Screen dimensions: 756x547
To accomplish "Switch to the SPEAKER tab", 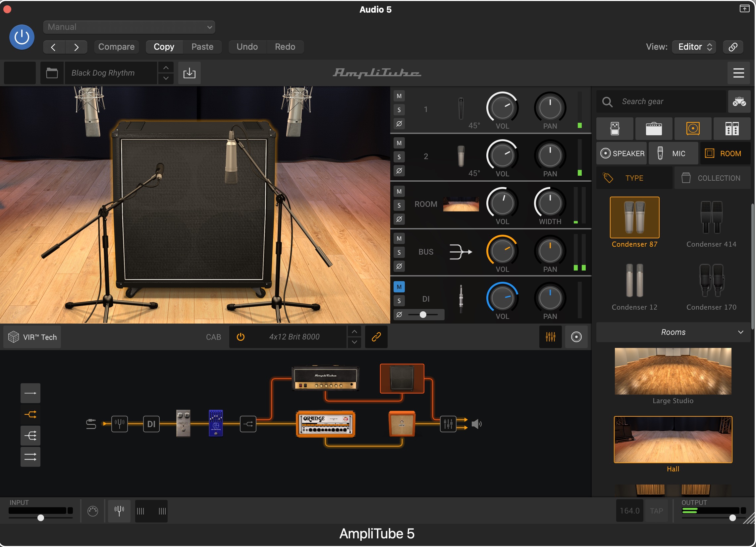I will coord(622,153).
